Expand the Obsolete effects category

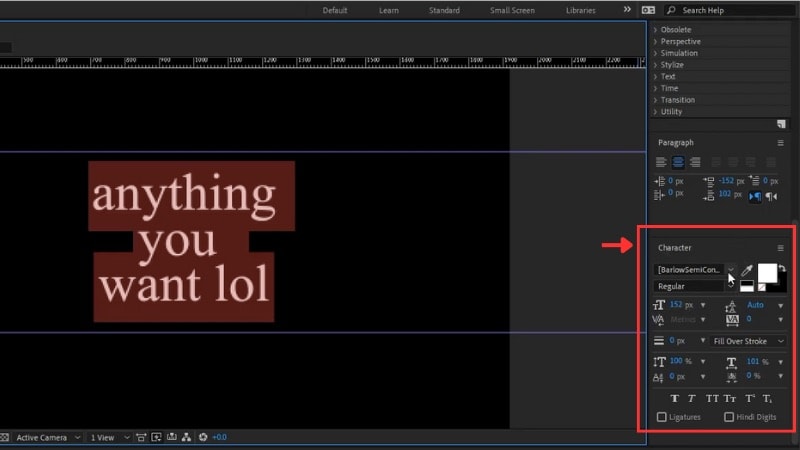point(655,30)
